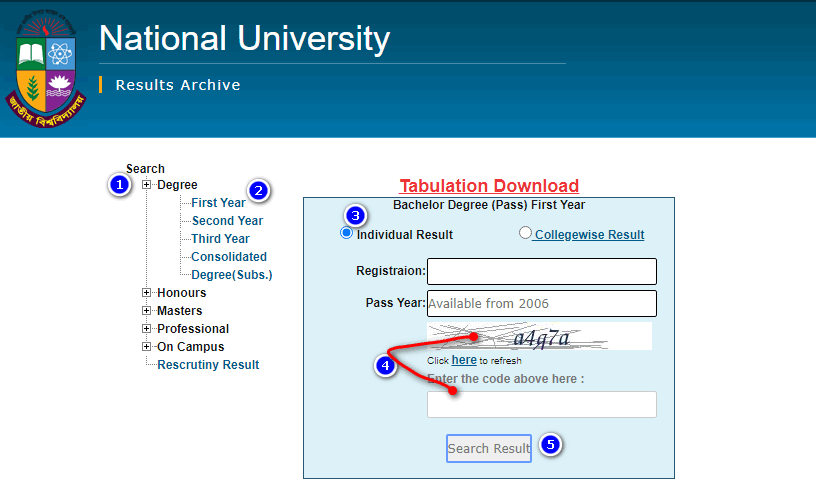
Task: Focus the captcha code entry field
Action: pyautogui.click(x=542, y=404)
